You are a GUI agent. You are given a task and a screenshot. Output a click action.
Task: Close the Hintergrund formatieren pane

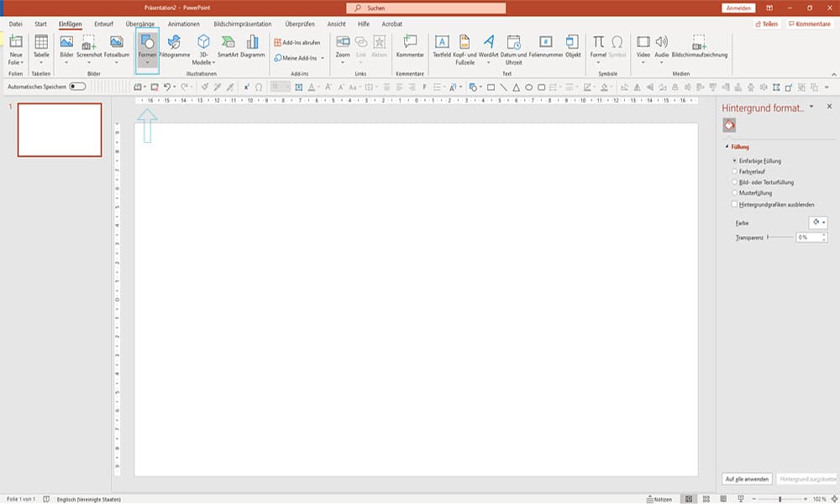point(829,107)
